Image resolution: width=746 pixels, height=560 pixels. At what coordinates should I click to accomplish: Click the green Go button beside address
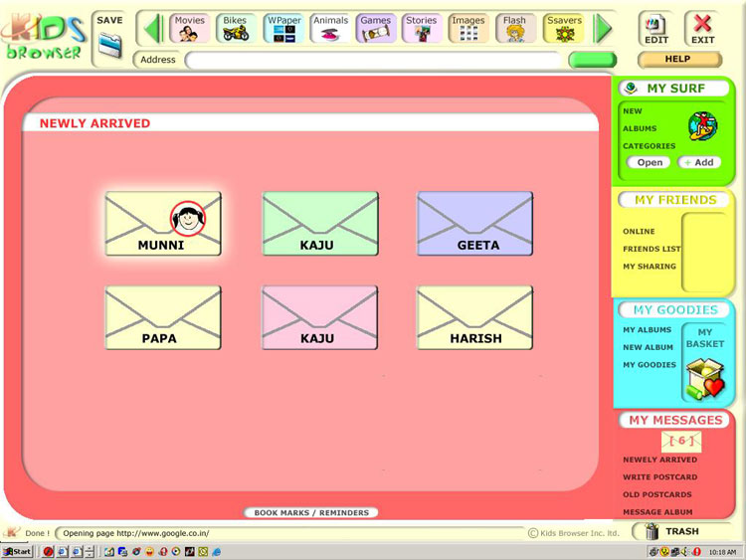593,60
